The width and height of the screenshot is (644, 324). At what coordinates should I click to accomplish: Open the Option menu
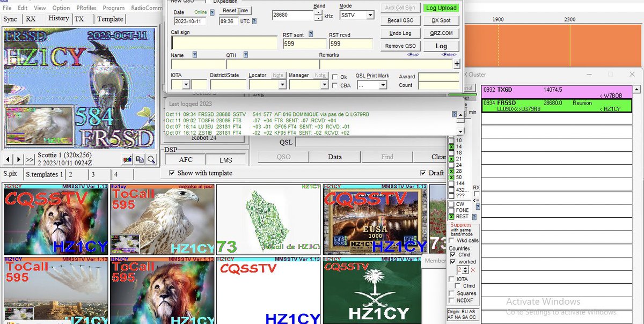pyautogui.click(x=61, y=8)
